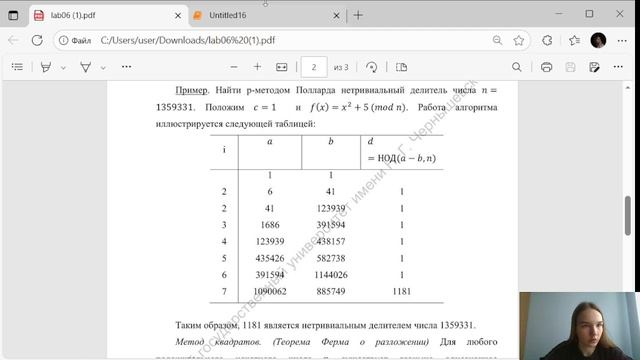This screenshot has width=640, height=360.
Task: Open the browser zoom control in address bar
Action: tap(497, 40)
